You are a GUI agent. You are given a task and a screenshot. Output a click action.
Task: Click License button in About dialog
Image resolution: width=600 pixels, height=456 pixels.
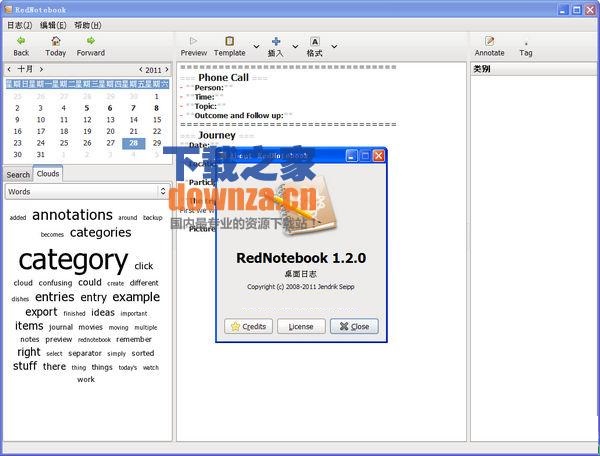[301, 326]
